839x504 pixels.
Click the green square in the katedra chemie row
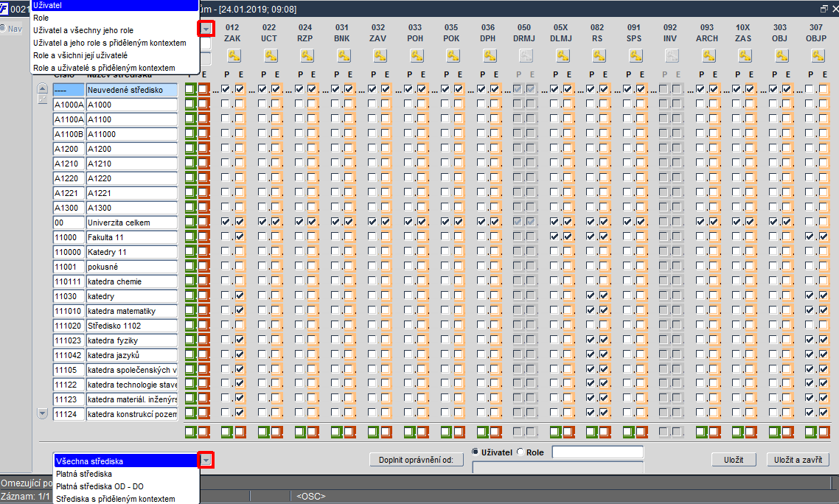[190, 281]
